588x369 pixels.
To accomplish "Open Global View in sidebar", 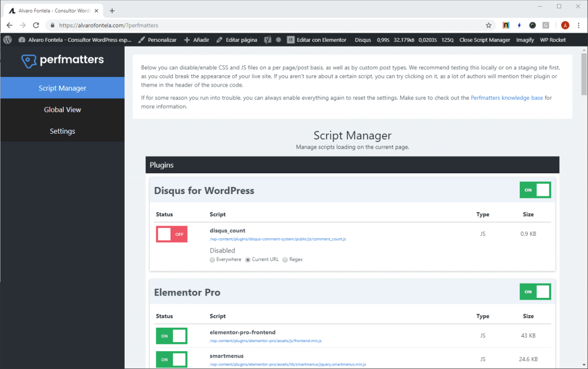I will (x=62, y=110).
